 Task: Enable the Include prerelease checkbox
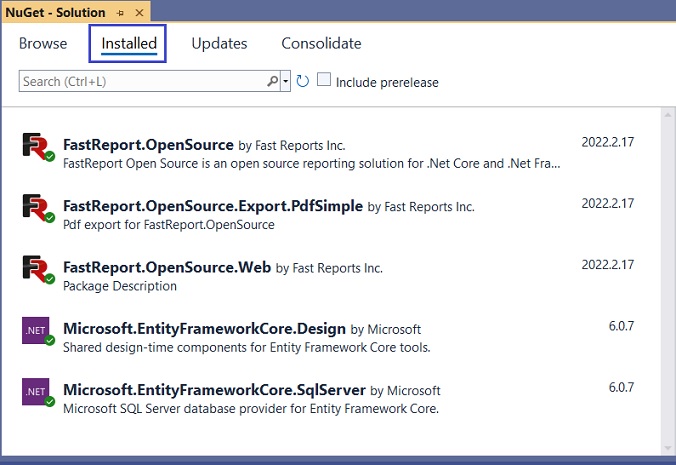click(324, 80)
